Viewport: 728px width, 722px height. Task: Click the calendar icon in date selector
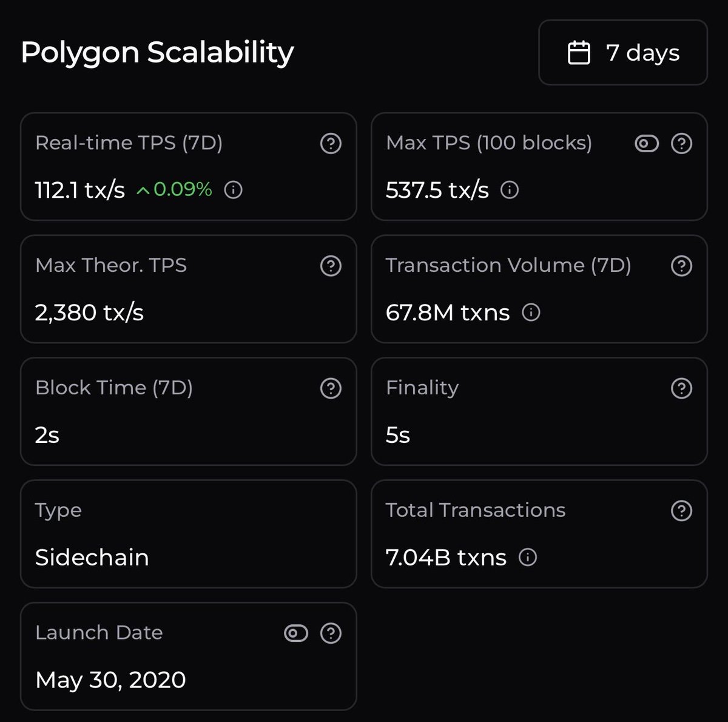tap(578, 53)
